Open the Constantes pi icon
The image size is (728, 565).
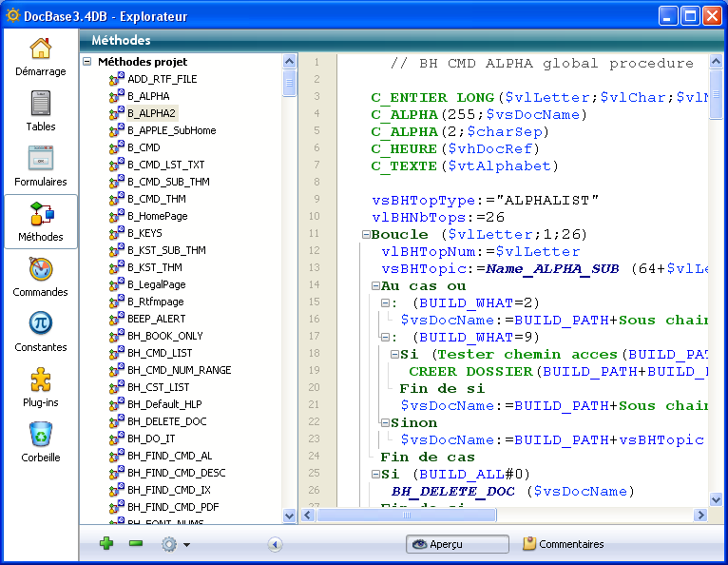pyautogui.click(x=40, y=332)
